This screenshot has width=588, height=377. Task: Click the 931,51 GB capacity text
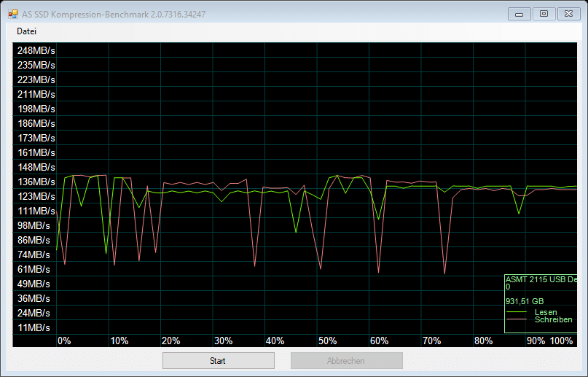[x=525, y=301]
